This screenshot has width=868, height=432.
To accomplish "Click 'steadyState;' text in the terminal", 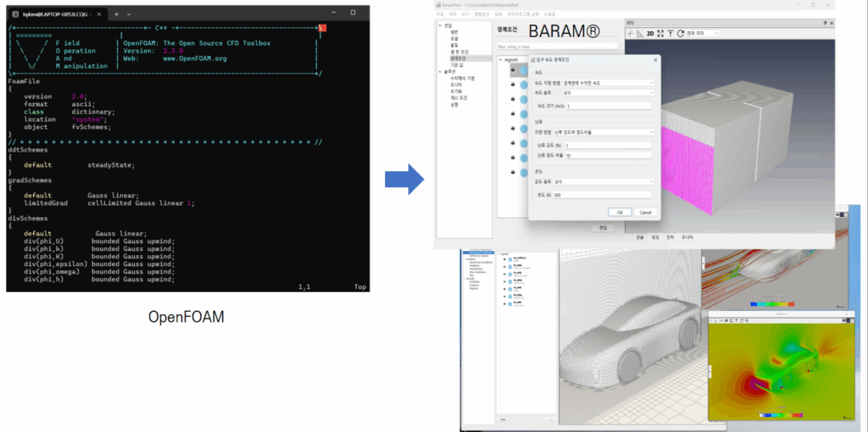I will click(111, 165).
